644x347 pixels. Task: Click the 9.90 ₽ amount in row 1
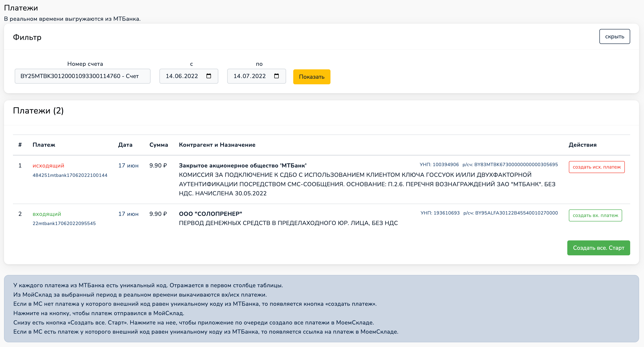[158, 166]
